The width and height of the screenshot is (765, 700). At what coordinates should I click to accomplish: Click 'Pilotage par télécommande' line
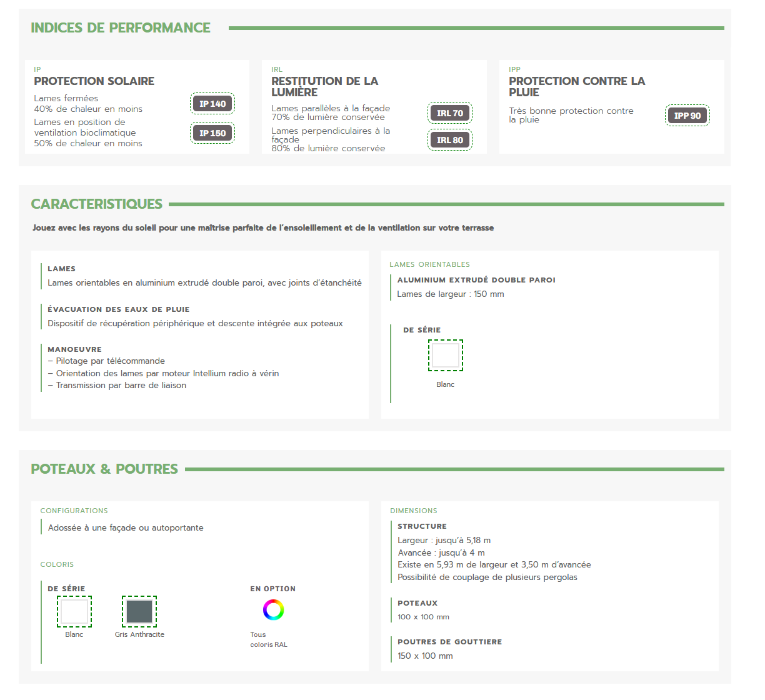106,361
